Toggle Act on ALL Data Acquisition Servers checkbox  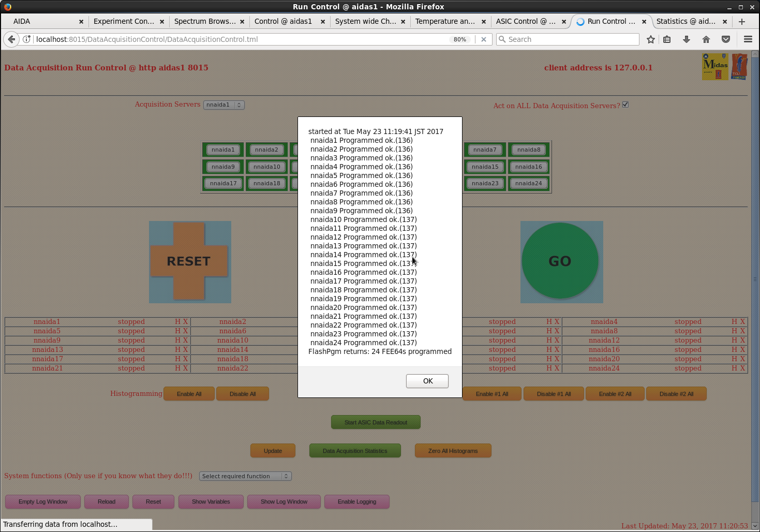click(625, 105)
